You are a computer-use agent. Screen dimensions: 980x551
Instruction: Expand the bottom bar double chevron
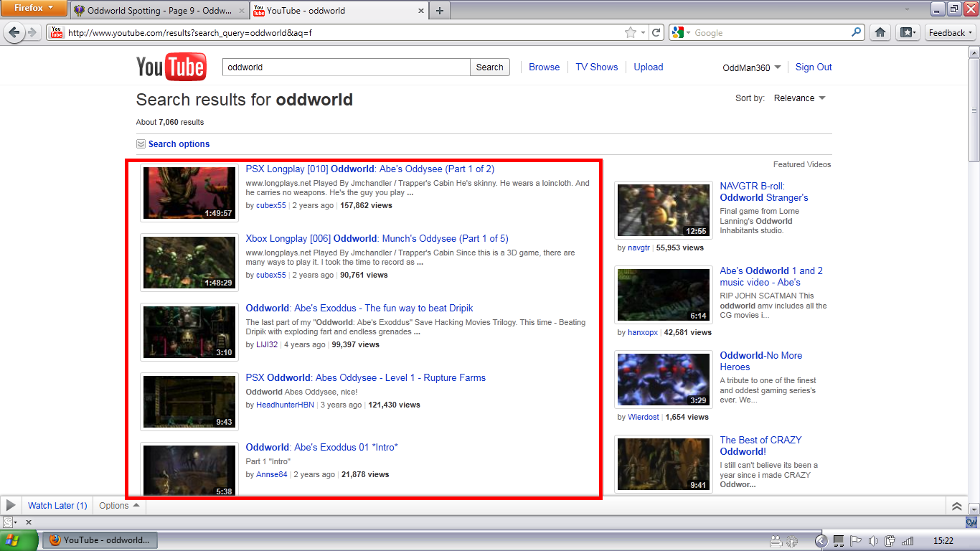pos(956,506)
